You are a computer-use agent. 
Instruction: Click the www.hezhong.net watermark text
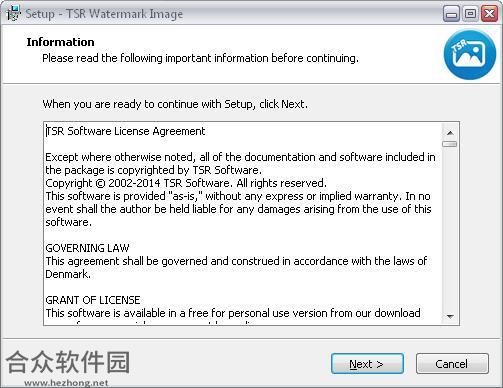(66, 383)
